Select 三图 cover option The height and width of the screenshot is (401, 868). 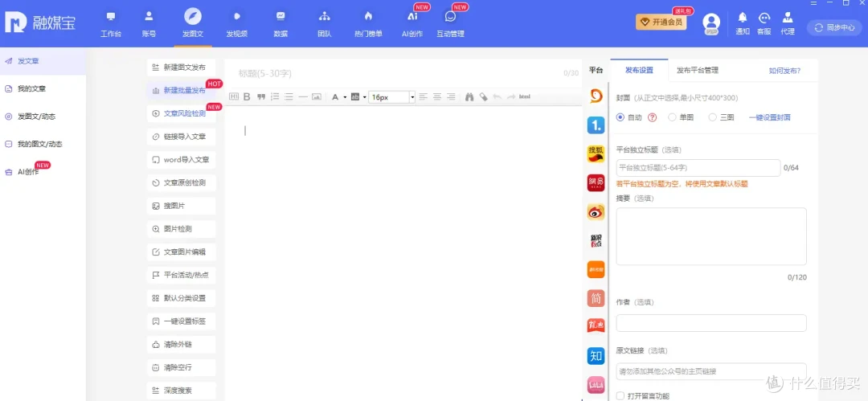[x=712, y=117]
